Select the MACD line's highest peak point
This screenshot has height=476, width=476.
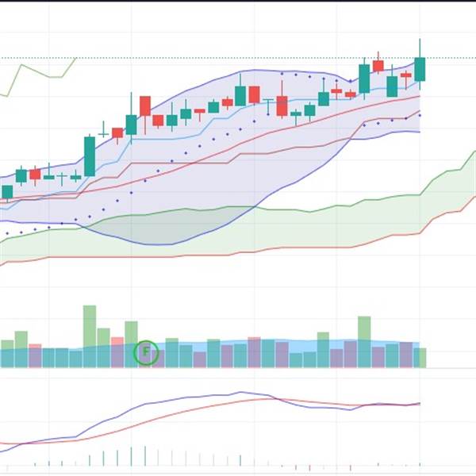click(240, 392)
